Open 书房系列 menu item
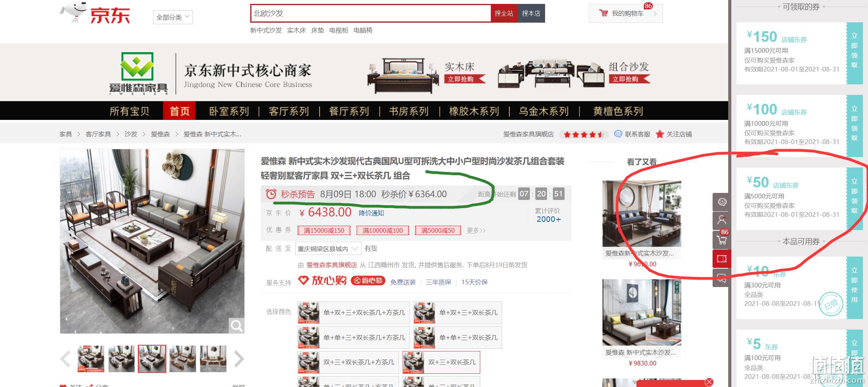Image resolution: width=868 pixels, height=387 pixels. [409, 111]
